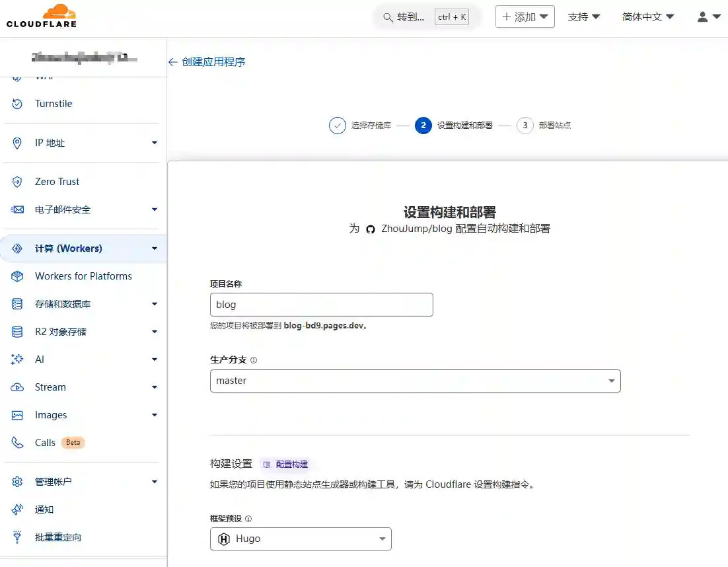This screenshot has height=567, width=728.
Task: Click the Hugo framework icon
Action: (225, 539)
